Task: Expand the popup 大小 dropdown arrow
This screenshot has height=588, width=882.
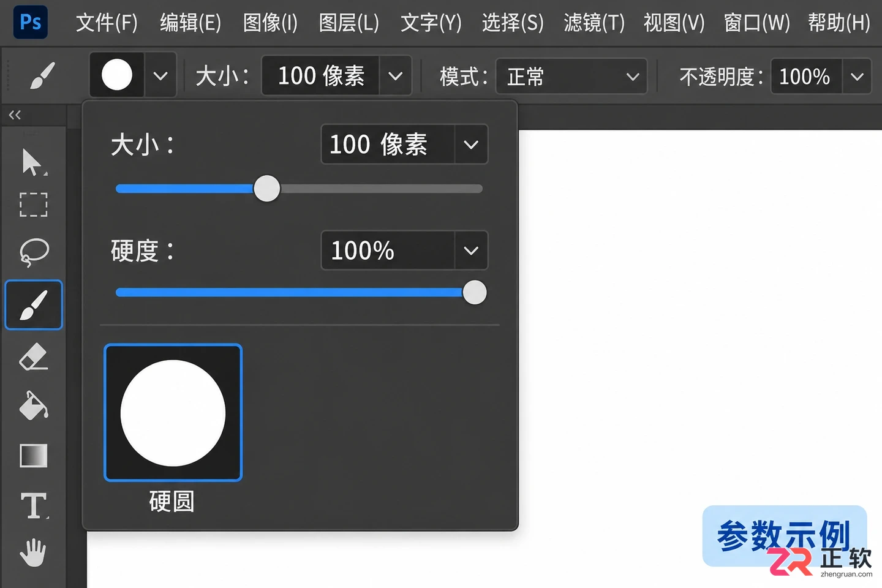Action: pos(471,145)
